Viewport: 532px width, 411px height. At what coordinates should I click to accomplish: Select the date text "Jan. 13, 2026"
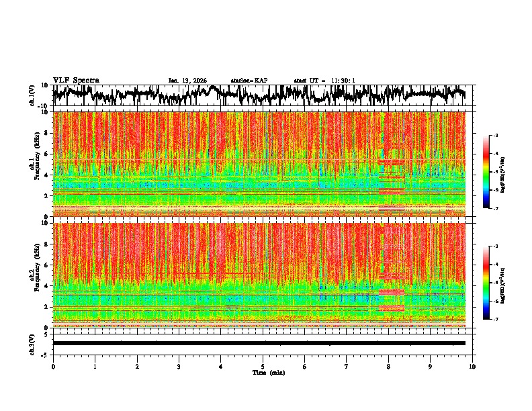coord(187,81)
